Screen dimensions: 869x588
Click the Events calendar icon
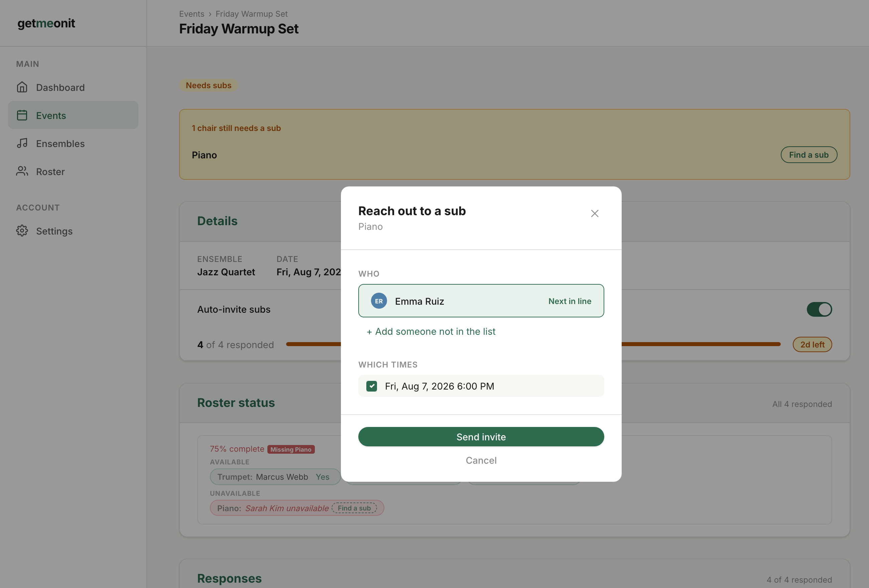click(22, 115)
